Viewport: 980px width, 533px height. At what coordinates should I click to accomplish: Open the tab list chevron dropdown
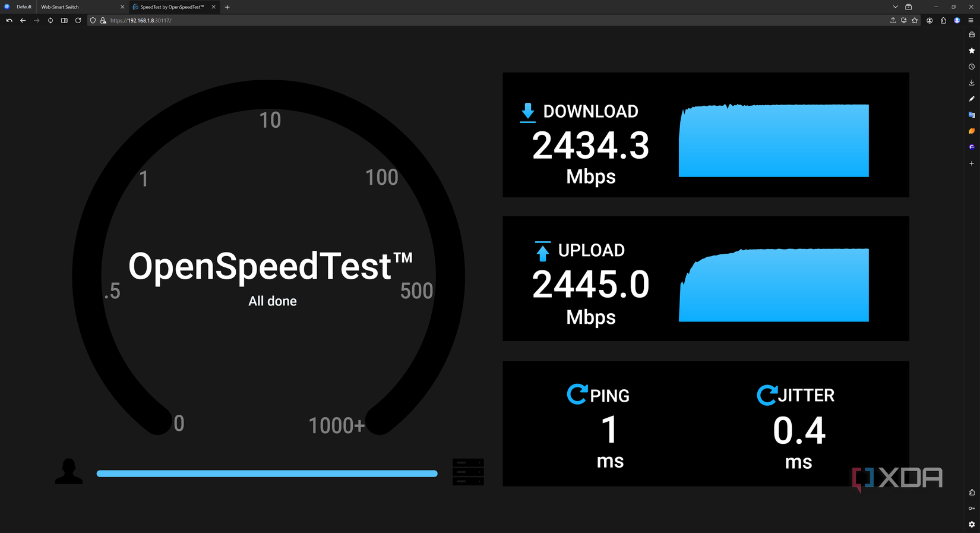[x=895, y=7]
